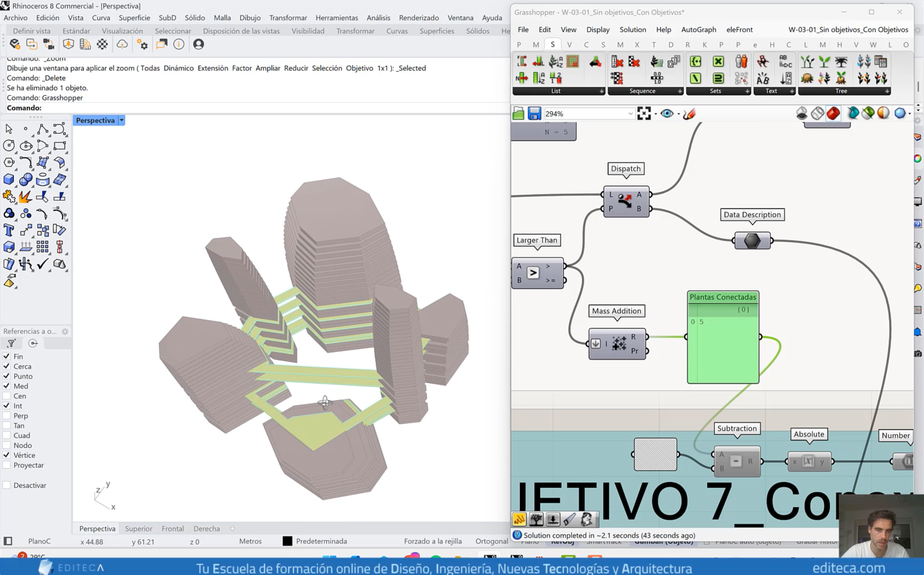This screenshot has height=575, width=924.
Task: Open the Transformar menu in Rhino
Action: coord(288,17)
